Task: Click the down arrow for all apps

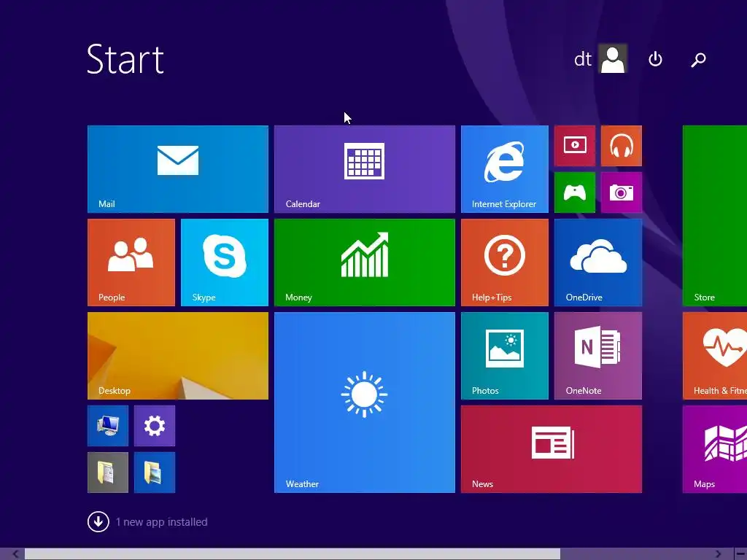Action: [98, 522]
